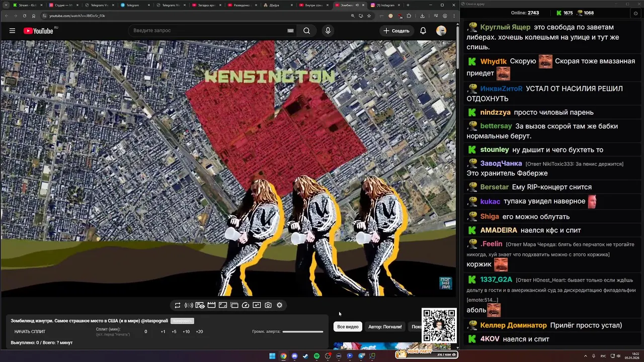Take a screenshot with camera icon
The width and height of the screenshot is (644, 362).
coord(268,305)
